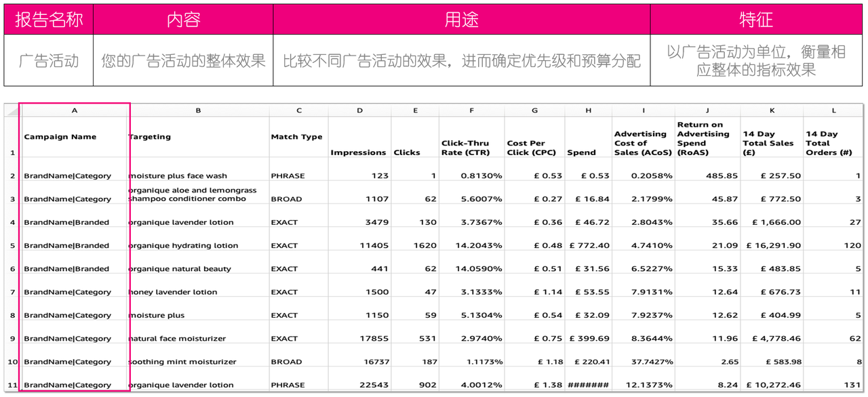
Task: Click the 广告活动 cell in top table
Action: pos(49,60)
